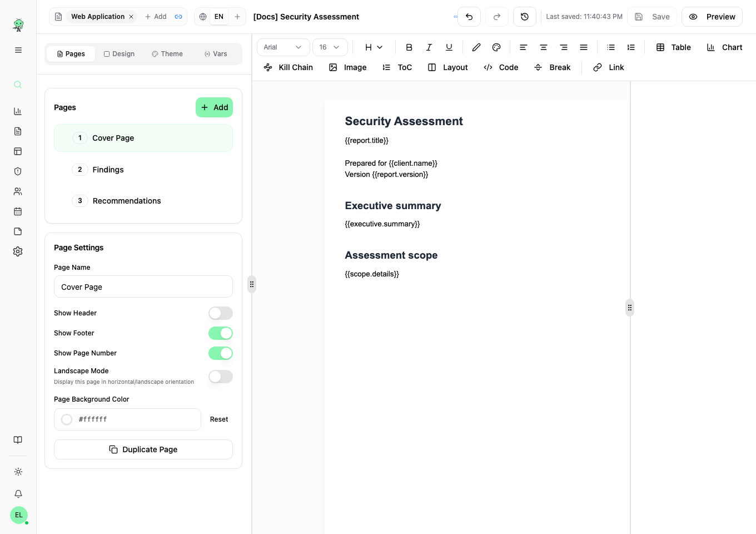Justify text alignment
Viewport: 756px width, 534px height.
pos(584,47)
